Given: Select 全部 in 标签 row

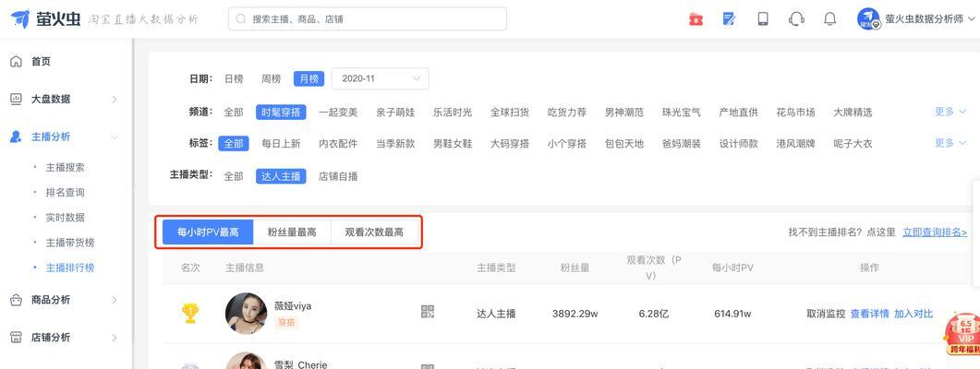Looking at the screenshot, I should coord(234,143).
